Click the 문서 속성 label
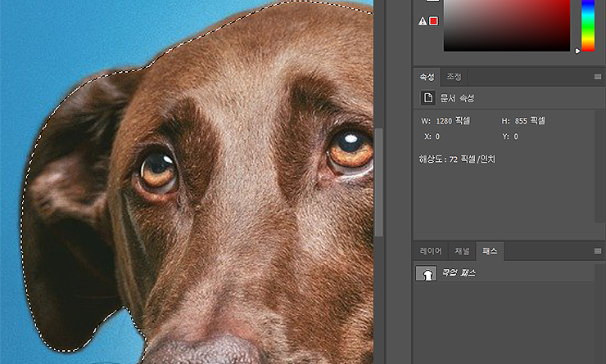This screenshot has height=364, width=606. (x=457, y=98)
